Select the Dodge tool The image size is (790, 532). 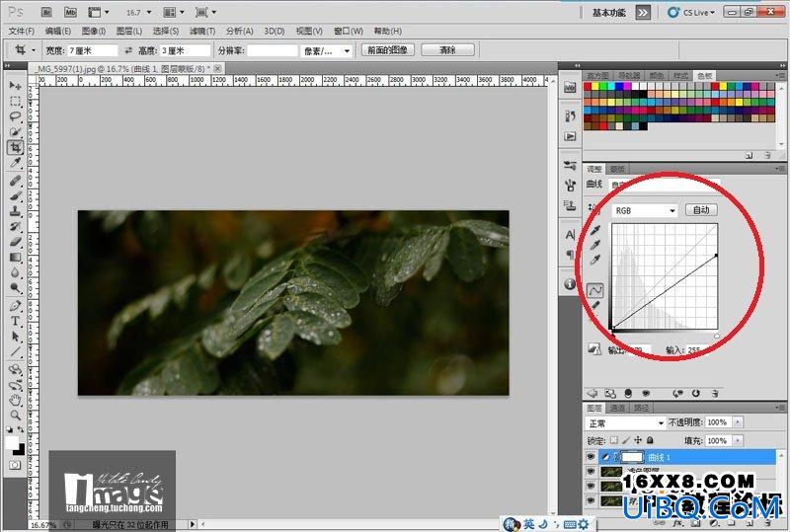pos(15,287)
